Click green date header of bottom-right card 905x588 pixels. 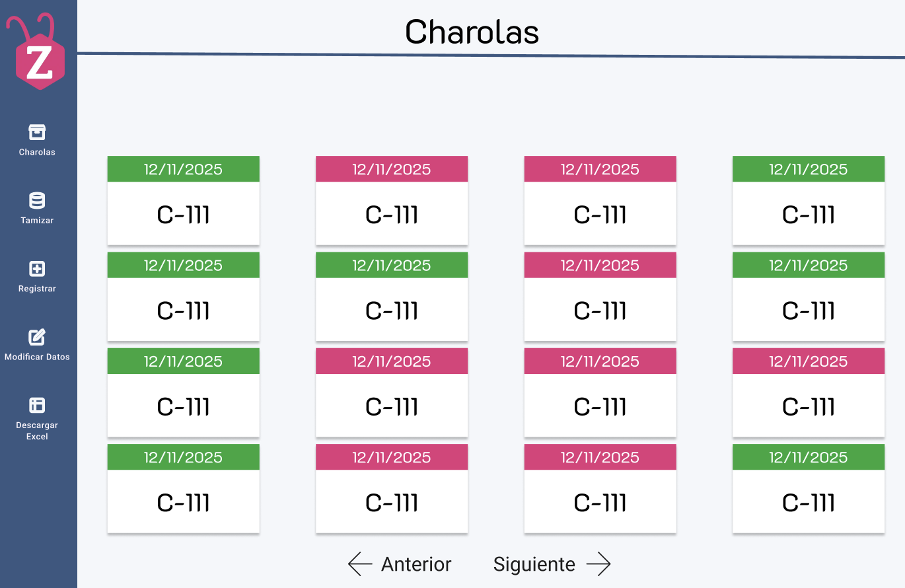pos(809,457)
